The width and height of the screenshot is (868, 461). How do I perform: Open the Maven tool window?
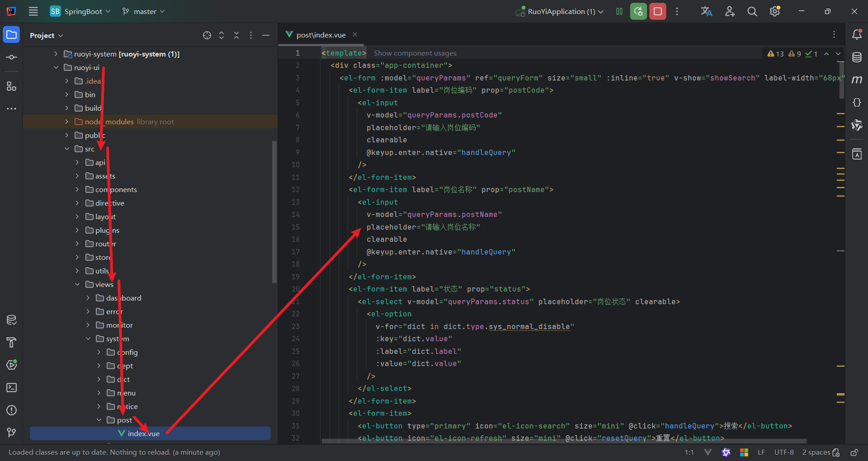[857, 80]
